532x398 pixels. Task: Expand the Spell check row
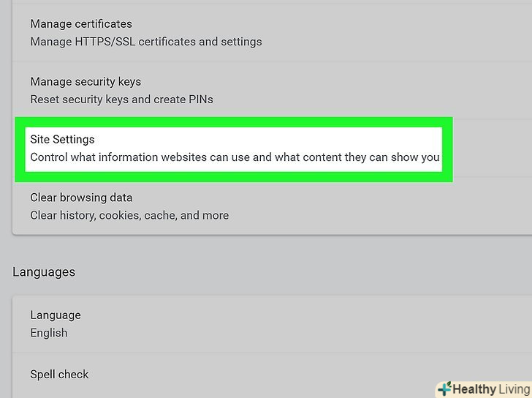pos(59,374)
